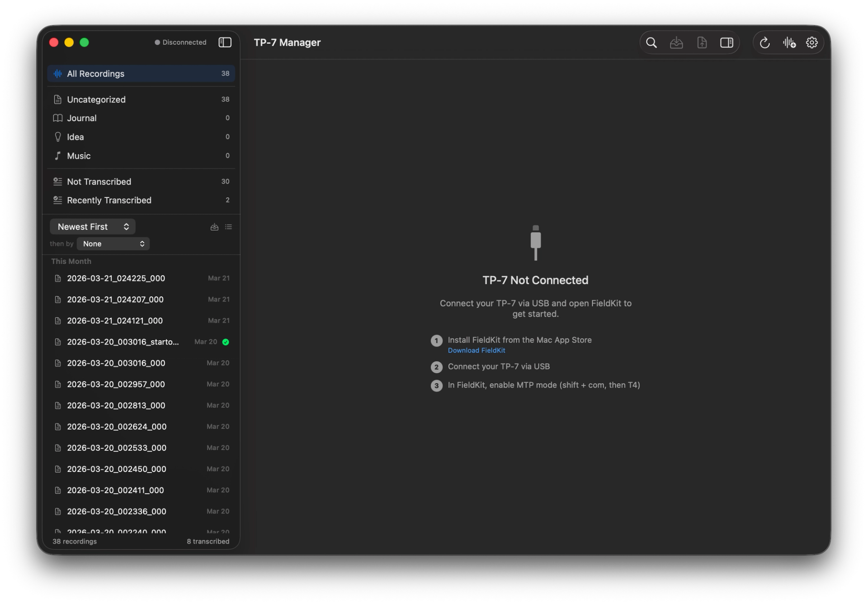Select recording 2026-03-20_002411_000

[x=141, y=490]
